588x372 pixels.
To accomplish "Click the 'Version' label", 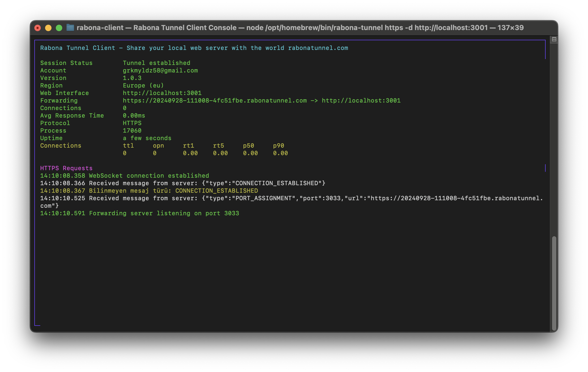I will click(x=53, y=78).
